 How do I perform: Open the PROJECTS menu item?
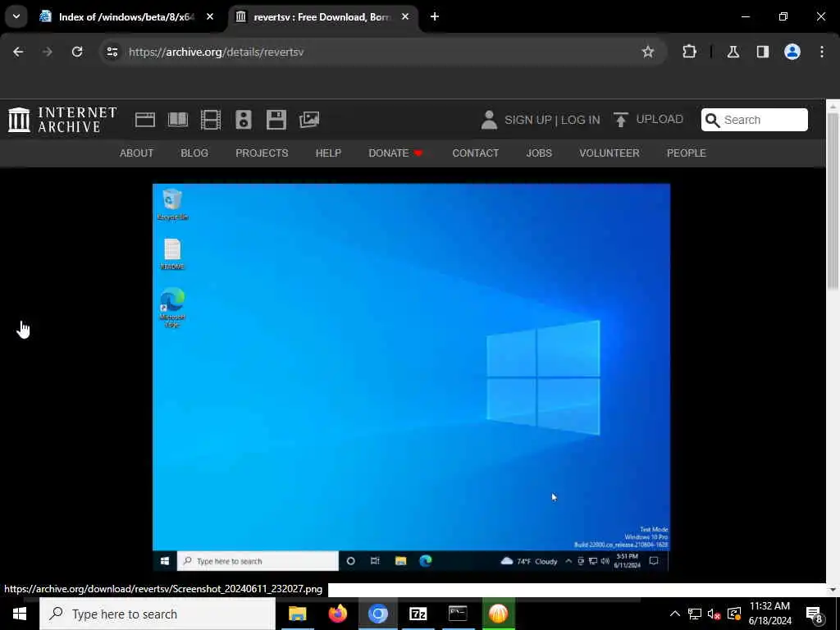(262, 153)
